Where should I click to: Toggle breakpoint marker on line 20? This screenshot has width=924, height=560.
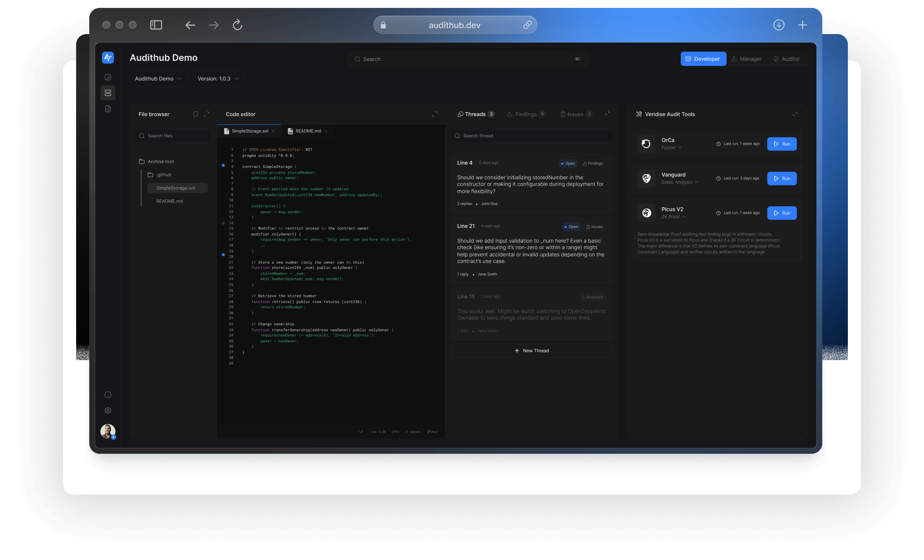click(223, 254)
